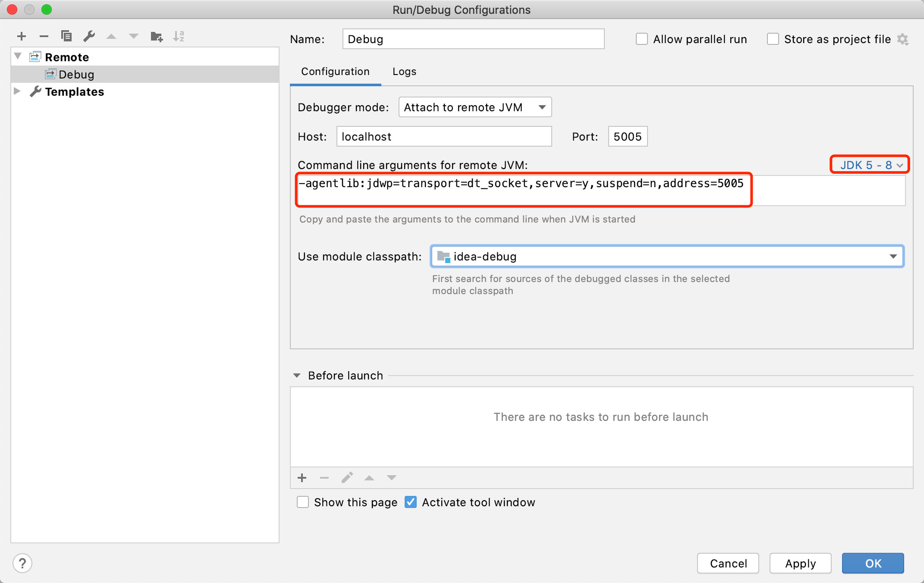Click into the Host field
The width and height of the screenshot is (924, 583).
pyautogui.click(x=443, y=137)
